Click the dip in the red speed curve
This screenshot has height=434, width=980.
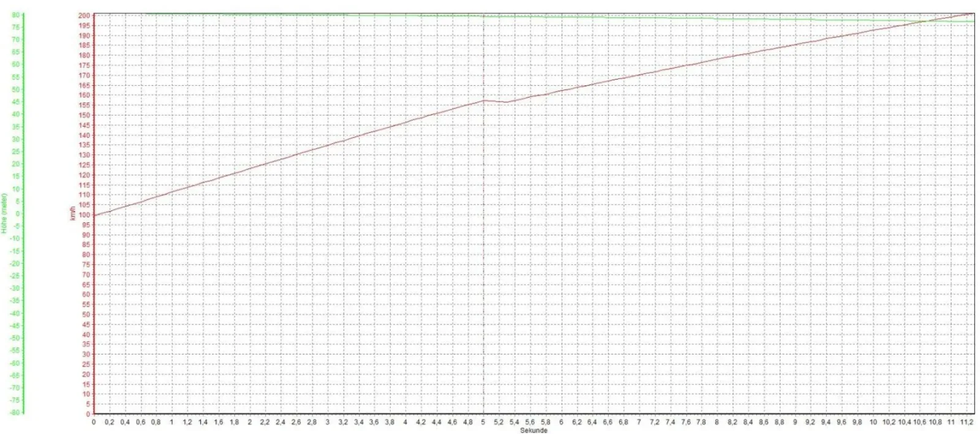[506, 102]
